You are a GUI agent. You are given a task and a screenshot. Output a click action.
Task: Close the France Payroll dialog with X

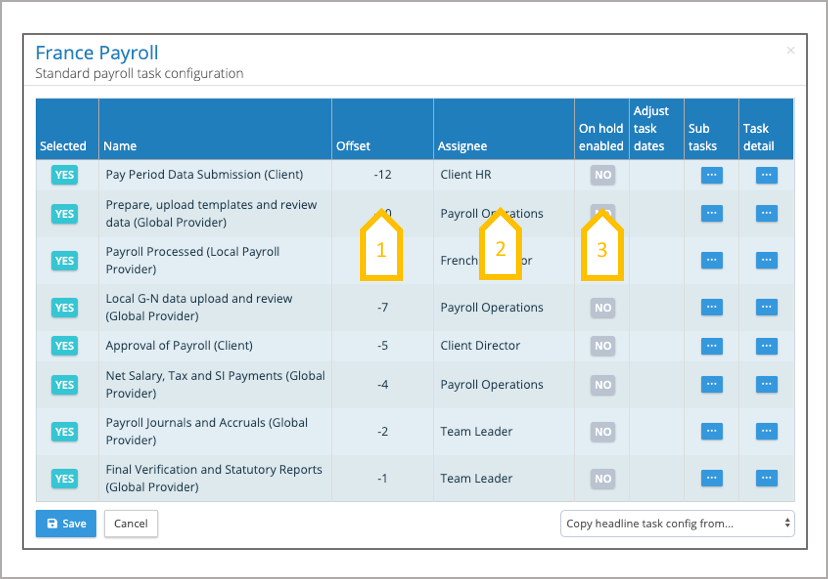[x=790, y=50]
